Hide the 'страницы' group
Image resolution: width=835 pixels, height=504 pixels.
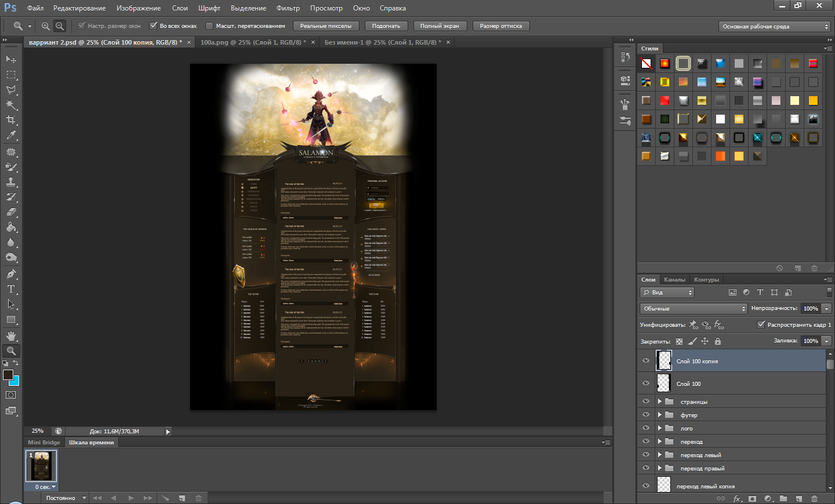(646, 401)
